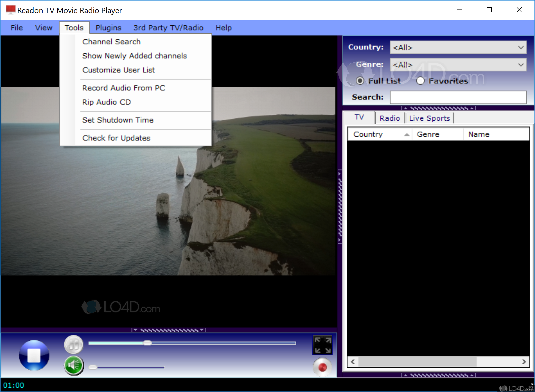Screen dimensions: 535x392
Task: Switch to the Radio tab
Action: pos(389,118)
